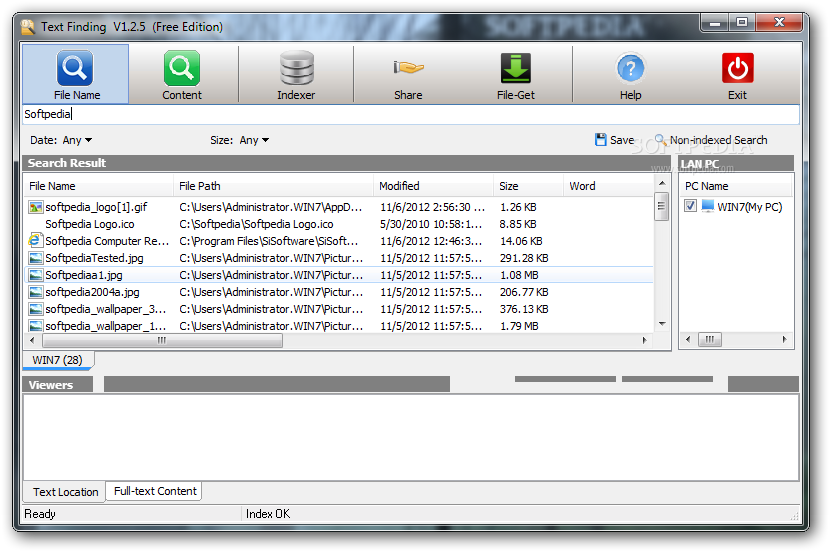This screenshot has width=830, height=552.
Task: Uncheck the WIN7(My PC) checkbox
Action: (690, 205)
